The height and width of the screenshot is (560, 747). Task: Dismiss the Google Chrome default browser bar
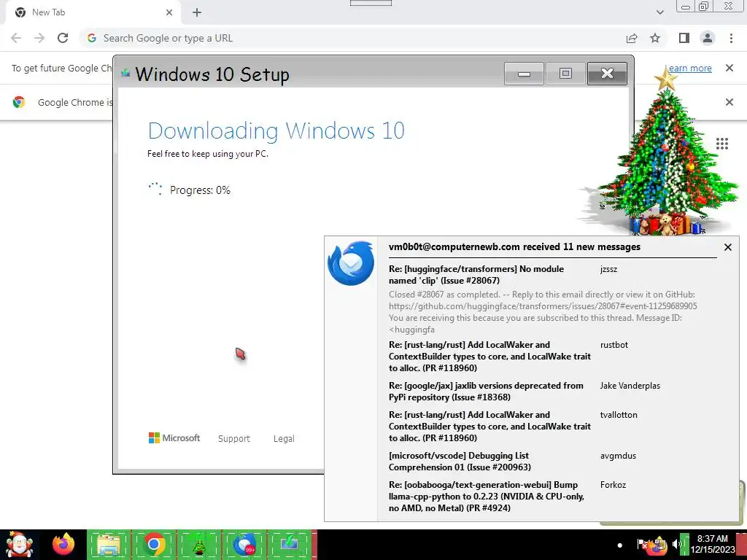729,102
